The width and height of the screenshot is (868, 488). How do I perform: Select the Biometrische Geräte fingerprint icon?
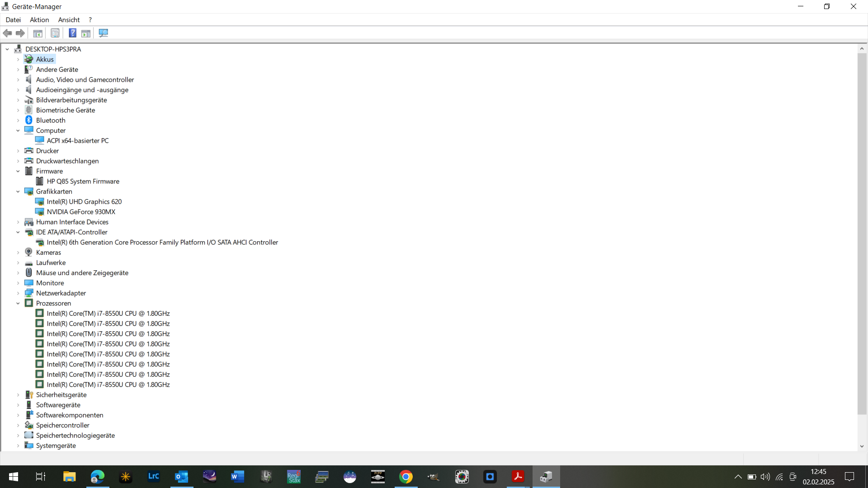[x=29, y=110]
